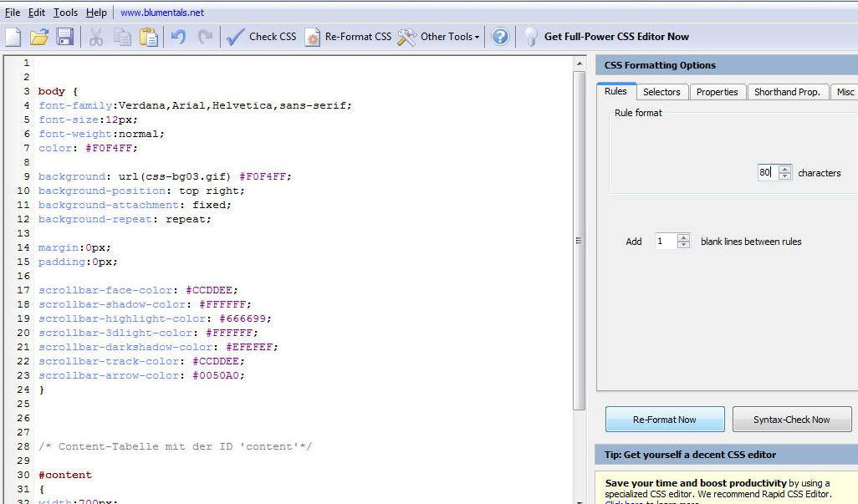
Task: Cut selection with the scissors icon
Action: point(96,37)
